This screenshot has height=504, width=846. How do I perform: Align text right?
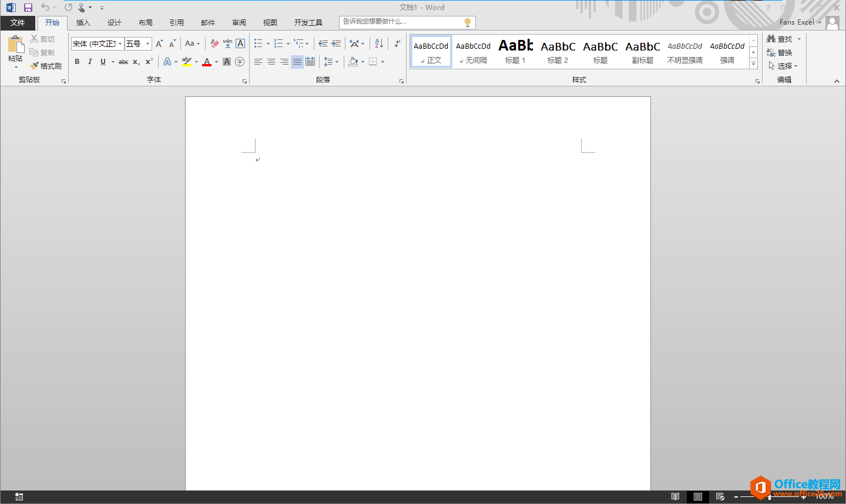point(284,62)
